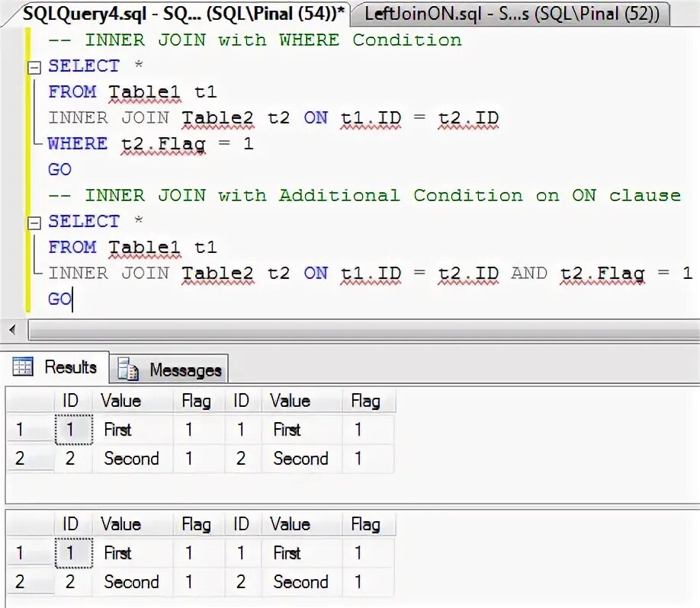Click the second Flag column header in bottom grid
The width and height of the screenshot is (700, 608).
coord(369,524)
